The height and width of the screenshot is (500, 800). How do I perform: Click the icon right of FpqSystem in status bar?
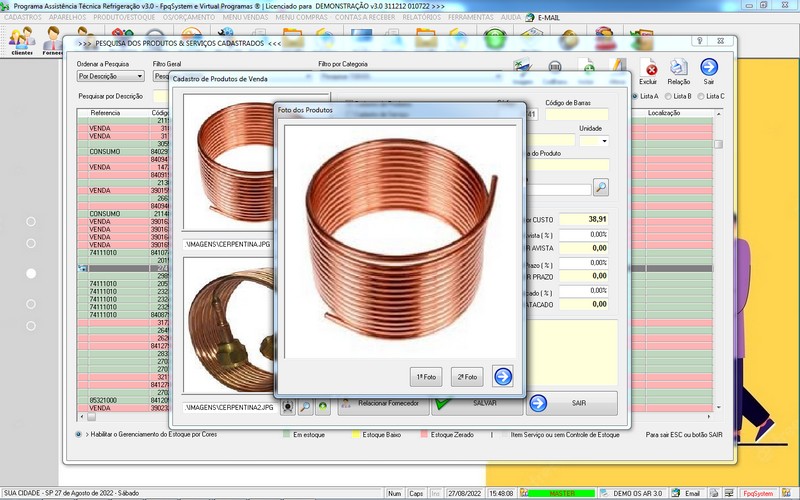click(x=786, y=493)
